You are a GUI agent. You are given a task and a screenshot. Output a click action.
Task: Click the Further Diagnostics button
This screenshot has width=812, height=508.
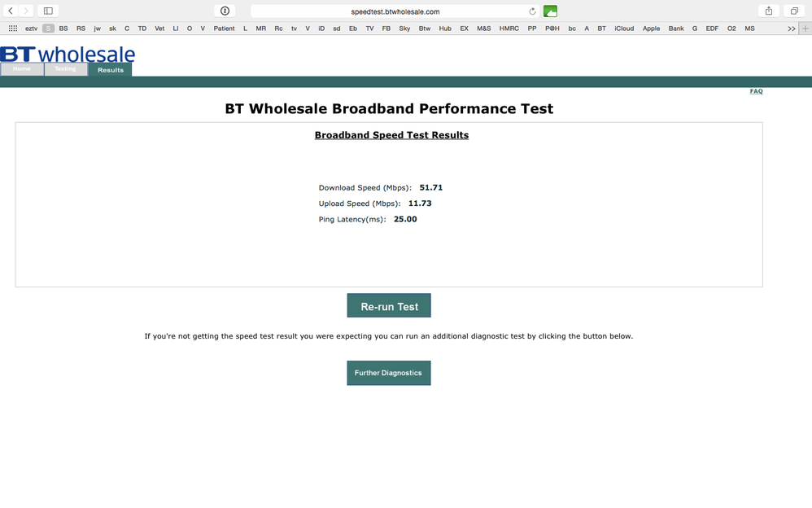pyautogui.click(x=389, y=373)
